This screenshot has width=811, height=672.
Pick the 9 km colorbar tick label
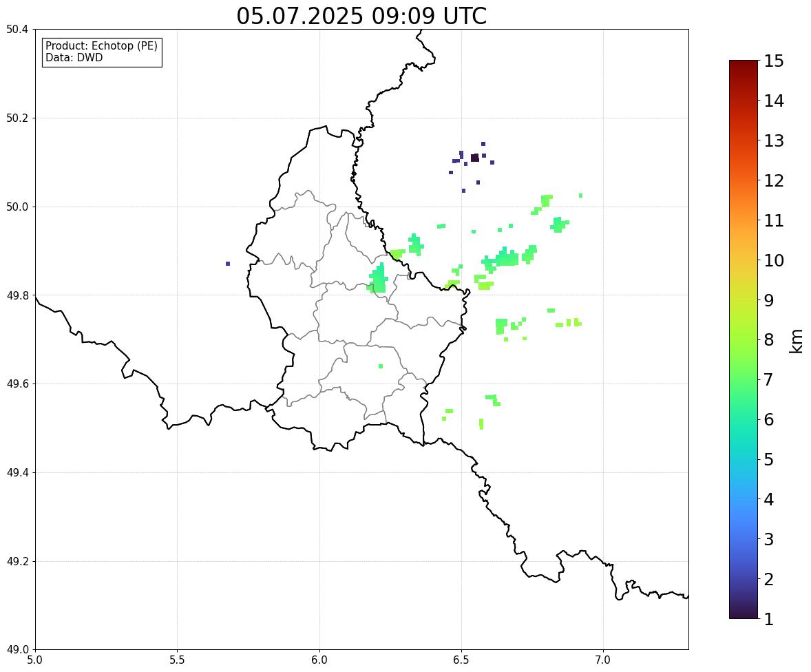[769, 300]
